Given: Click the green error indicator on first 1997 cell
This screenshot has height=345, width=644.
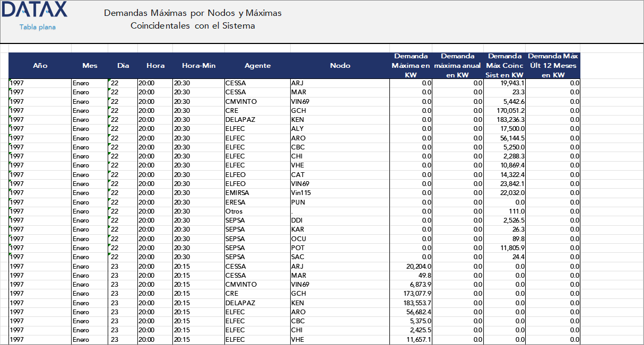Looking at the screenshot, I should [x=9, y=81].
